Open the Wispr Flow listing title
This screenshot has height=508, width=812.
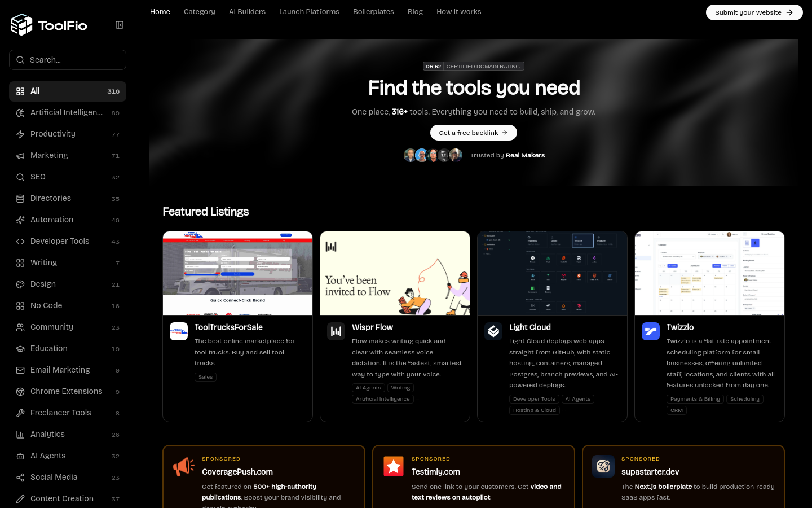372,327
